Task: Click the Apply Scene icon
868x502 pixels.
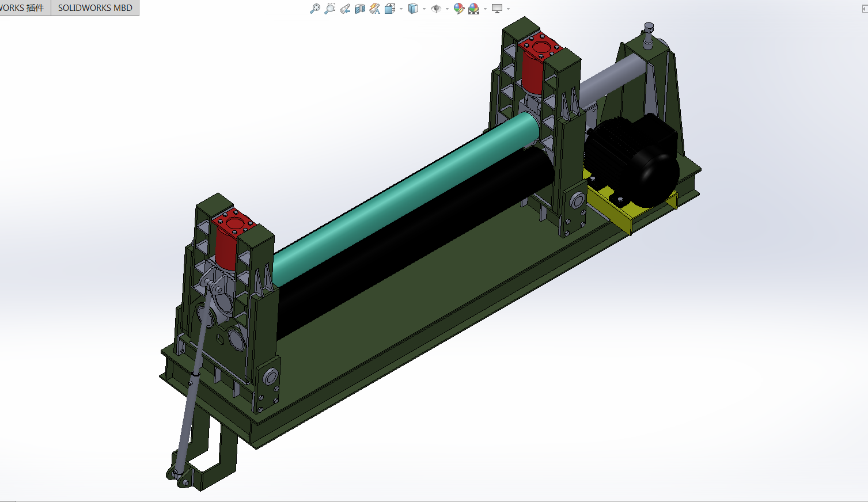Action: (x=474, y=9)
